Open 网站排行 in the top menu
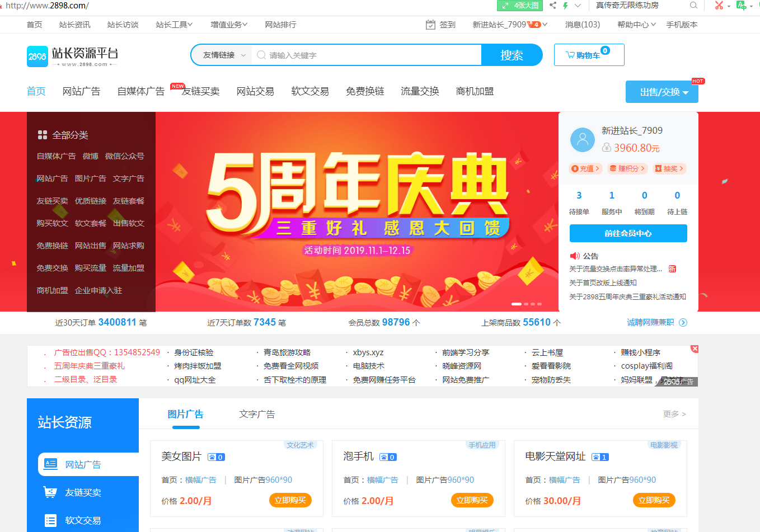 [281, 24]
